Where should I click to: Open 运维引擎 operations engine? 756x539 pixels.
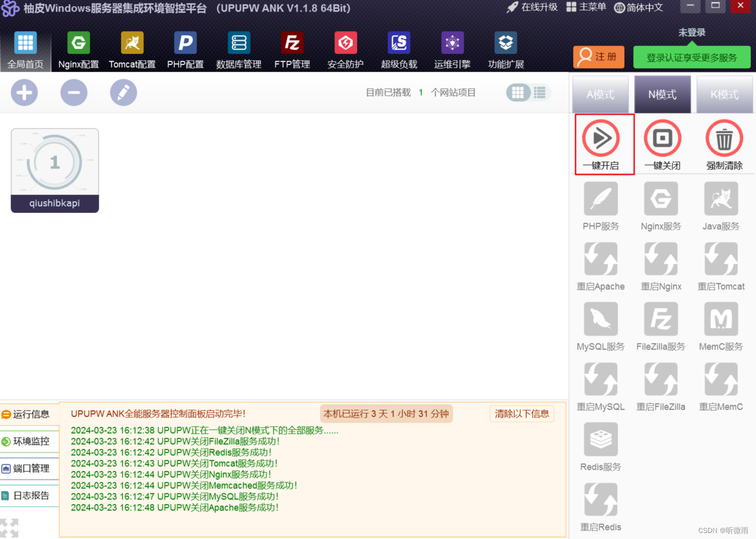(452, 50)
